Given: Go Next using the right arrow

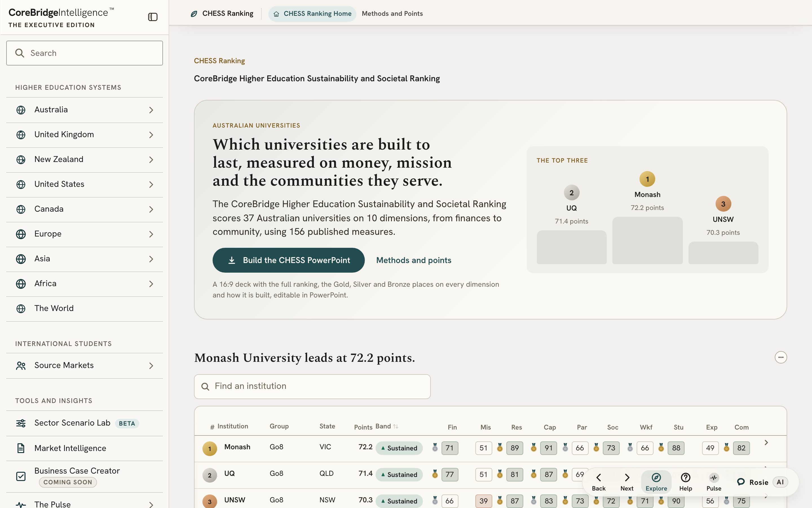Looking at the screenshot, I should point(627,482).
